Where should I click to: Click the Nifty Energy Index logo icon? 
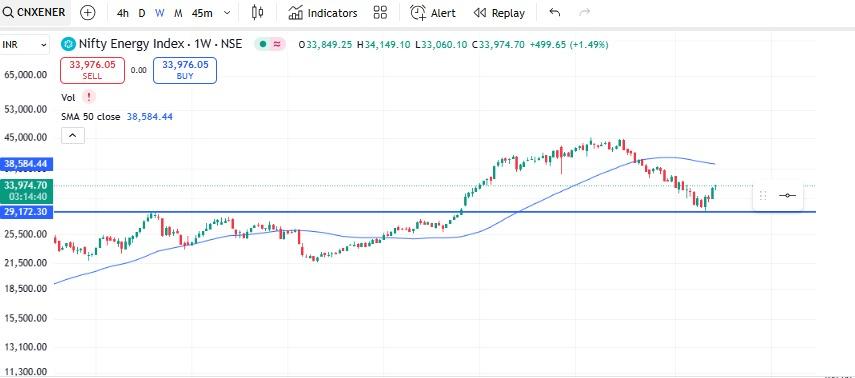coord(68,44)
